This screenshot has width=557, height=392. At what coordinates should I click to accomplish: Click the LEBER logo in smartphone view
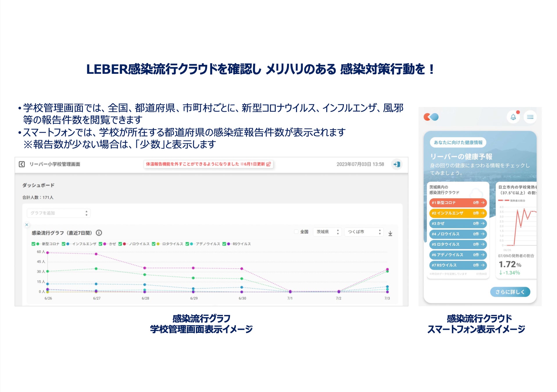click(431, 117)
